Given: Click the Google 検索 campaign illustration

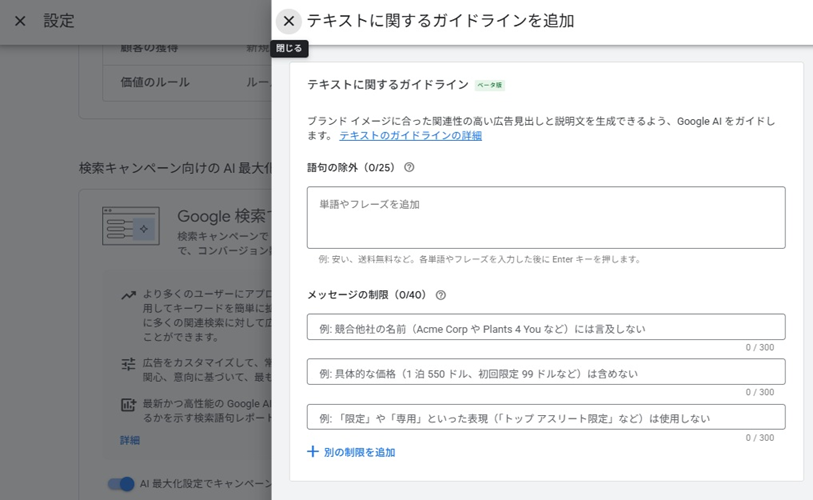Looking at the screenshot, I should point(130,226).
